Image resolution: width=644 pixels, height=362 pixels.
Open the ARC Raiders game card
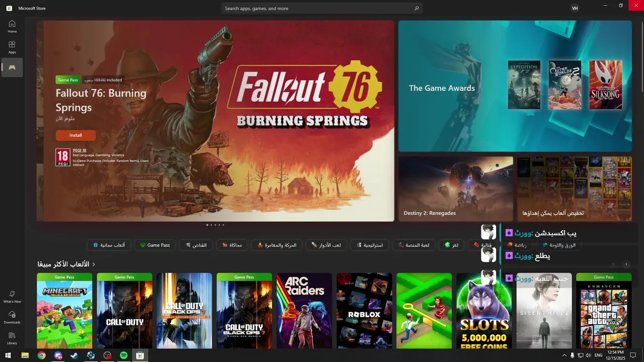coord(304,311)
